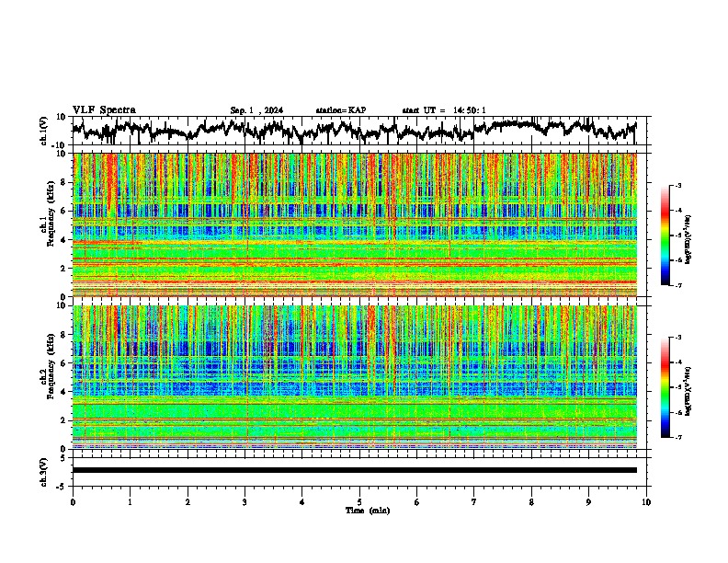The width and height of the screenshot is (728, 563).
Task: Click the 8 kHz tick of ch.2 spectrogram
Action: pos(63,335)
